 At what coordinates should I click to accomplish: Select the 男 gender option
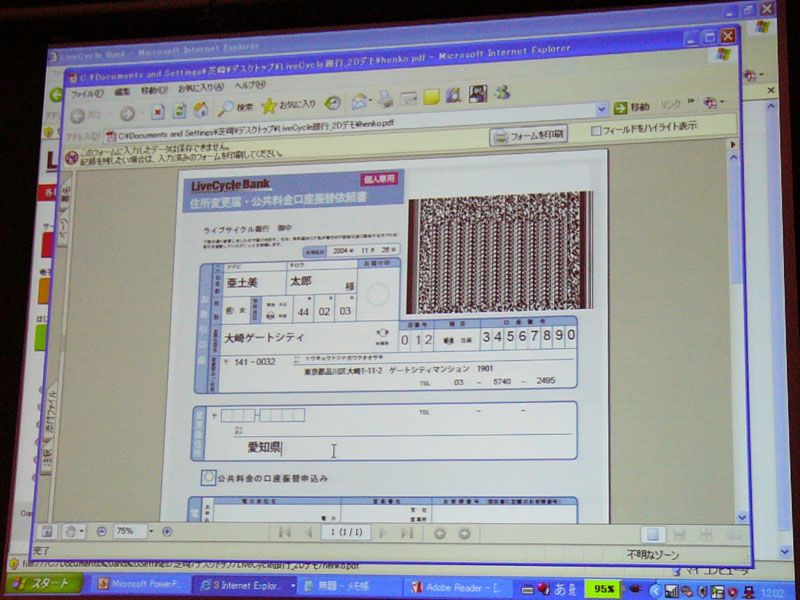(x=230, y=310)
